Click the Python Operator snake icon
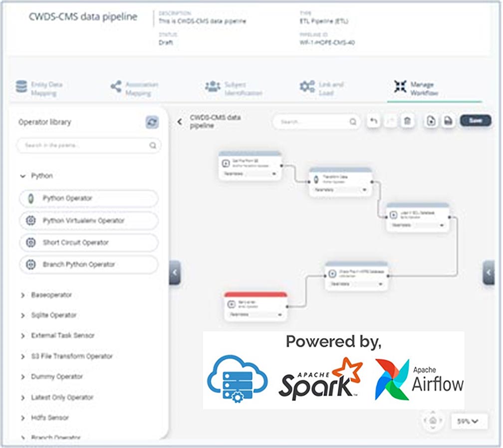503x448 pixels. click(31, 198)
